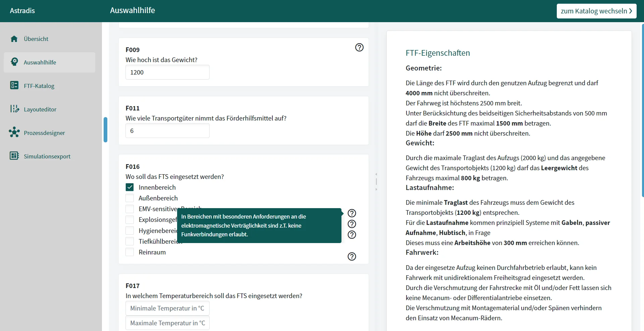Select Simulationsexport in the sidebar menu

click(47, 156)
